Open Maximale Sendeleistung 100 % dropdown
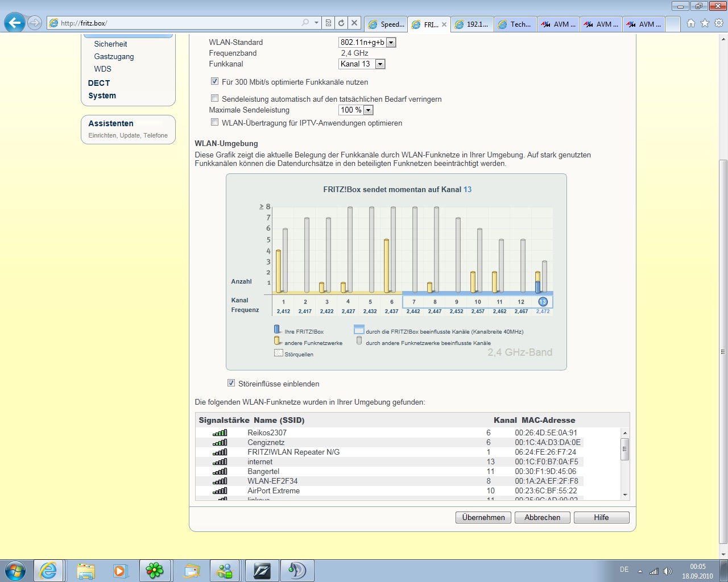 (355, 110)
